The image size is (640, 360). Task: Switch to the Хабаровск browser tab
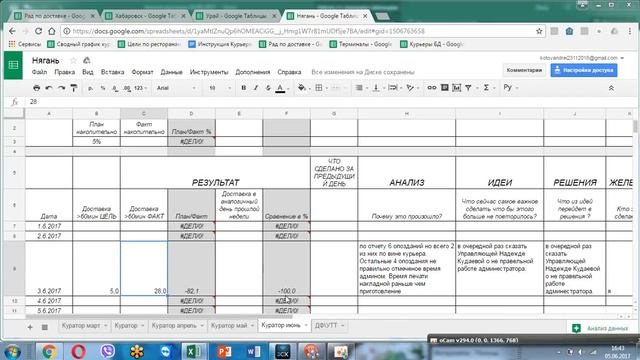click(x=145, y=16)
